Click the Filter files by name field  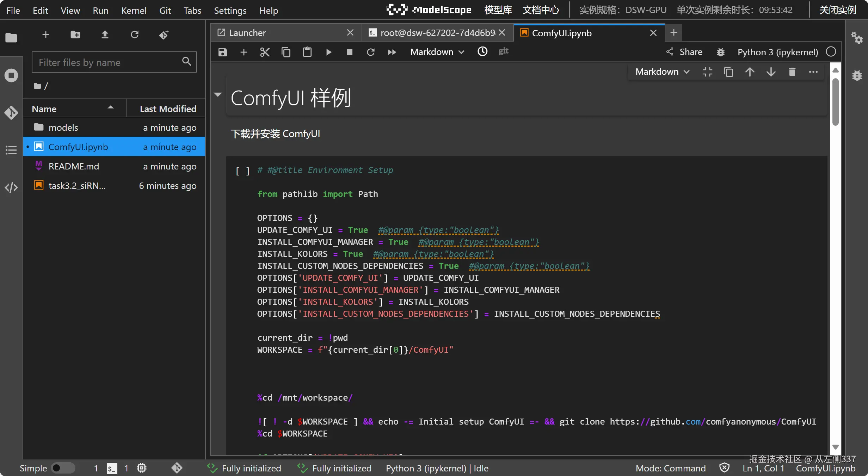[109, 62]
